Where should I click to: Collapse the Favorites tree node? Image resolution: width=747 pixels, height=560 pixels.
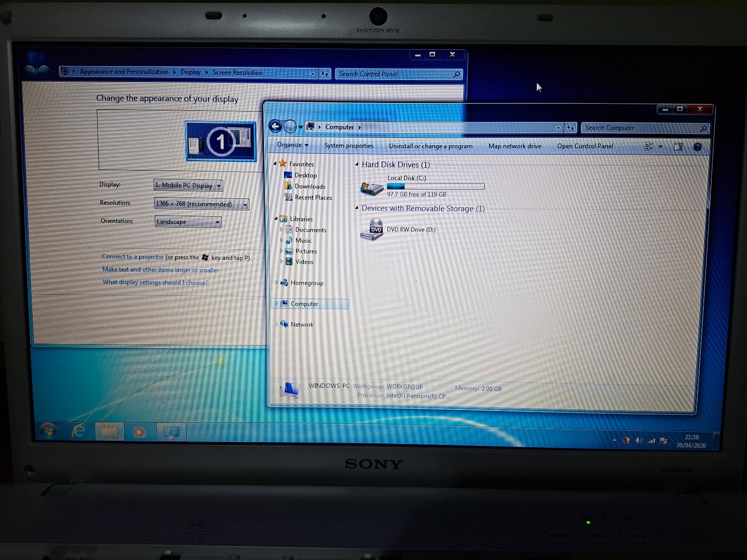click(x=275, y=163)
